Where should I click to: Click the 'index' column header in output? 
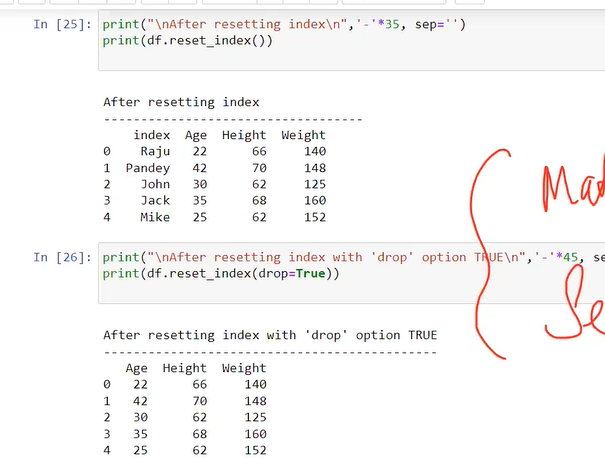point(151,135)
